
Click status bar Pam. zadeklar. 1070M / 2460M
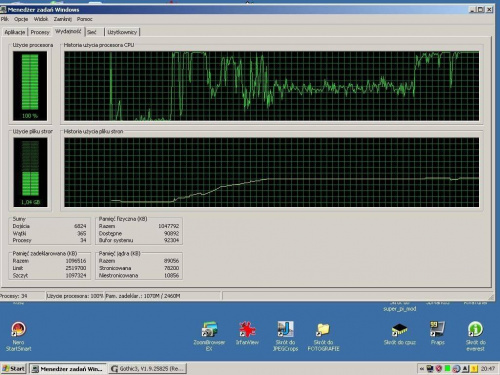click(143, 296)
